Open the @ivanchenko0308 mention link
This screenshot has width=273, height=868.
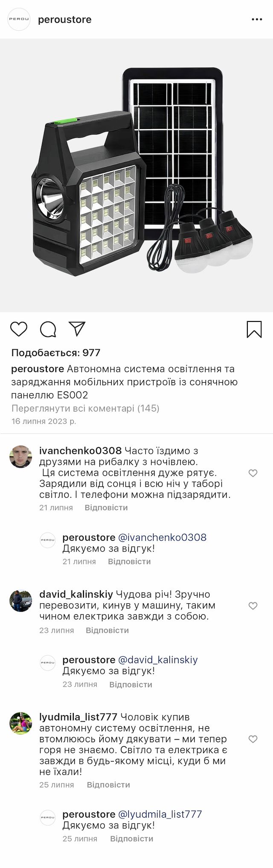(x=162, y=538)
